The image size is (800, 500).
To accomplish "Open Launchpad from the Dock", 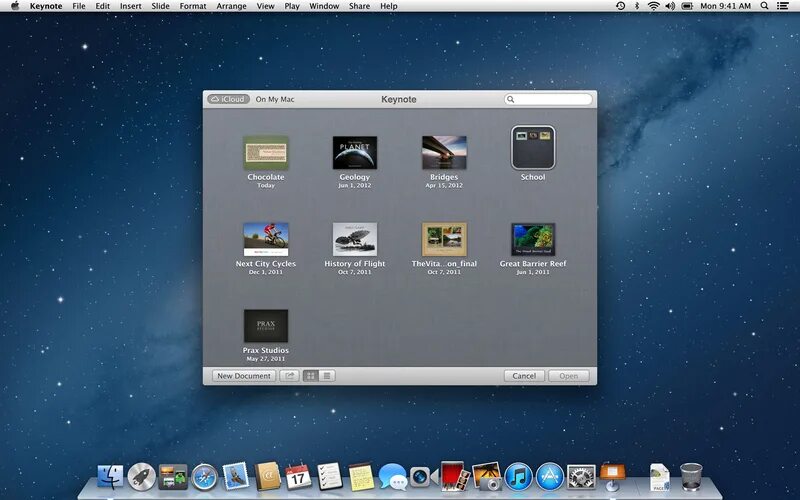I will coord(141,477).
